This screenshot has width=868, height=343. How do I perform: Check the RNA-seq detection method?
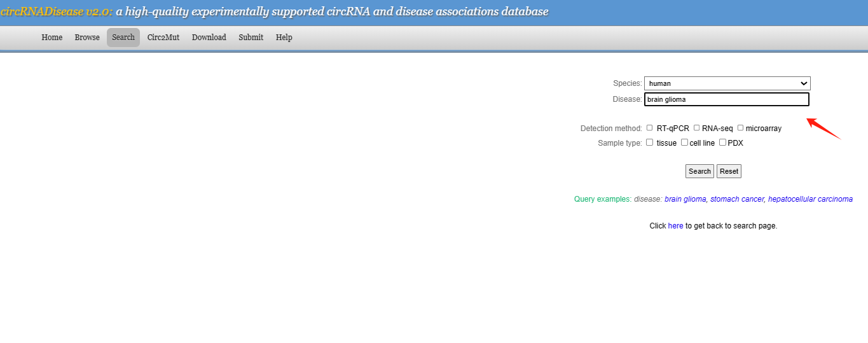[697, 128]
